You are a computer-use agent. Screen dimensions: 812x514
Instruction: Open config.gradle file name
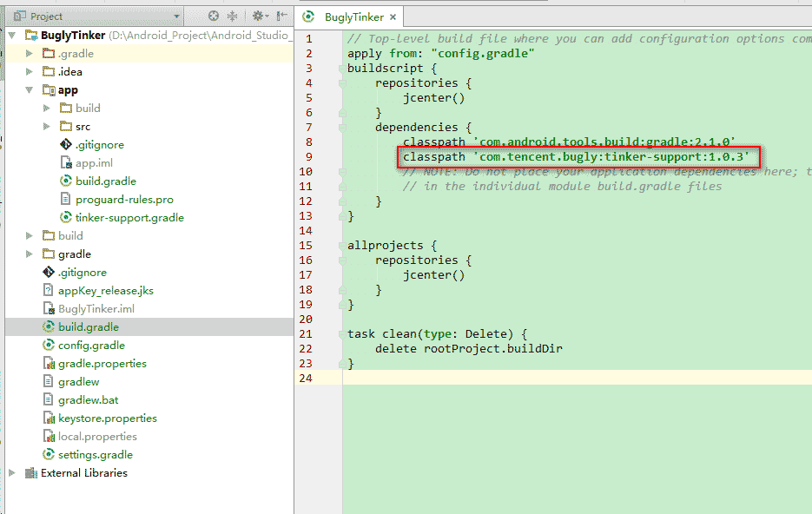tap(92, 346)
